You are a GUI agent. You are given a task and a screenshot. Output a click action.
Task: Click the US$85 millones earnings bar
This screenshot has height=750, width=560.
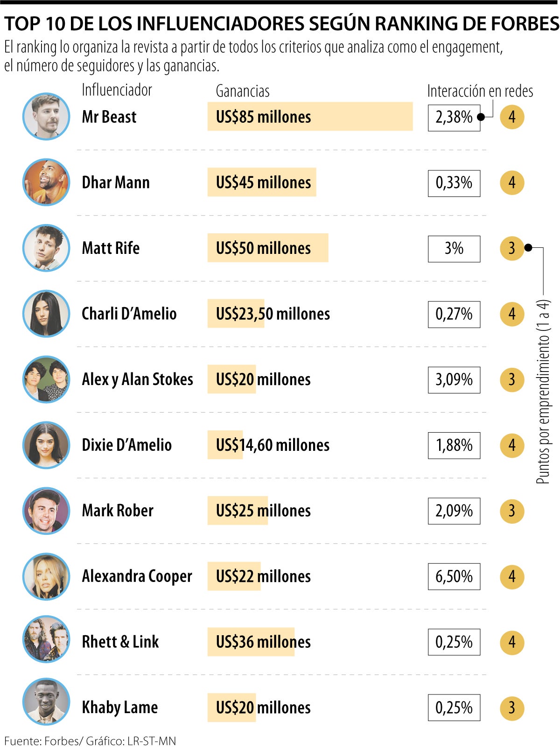pyautogui.click(x=310, y=117)
